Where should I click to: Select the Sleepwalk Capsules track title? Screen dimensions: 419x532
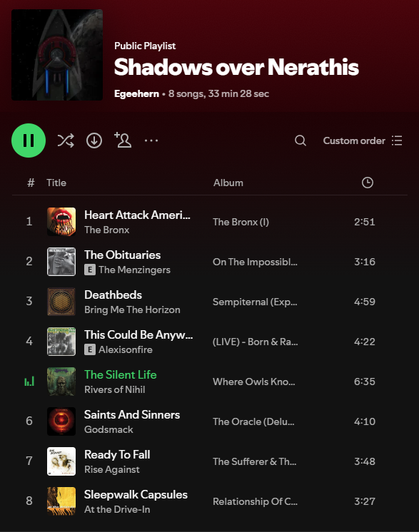click(x=136, y=495)
